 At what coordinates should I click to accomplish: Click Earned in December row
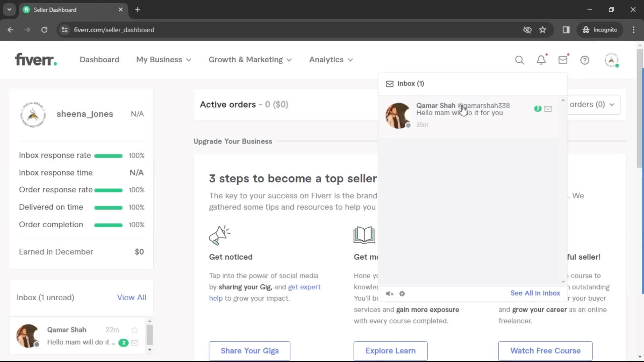(81, 252)
